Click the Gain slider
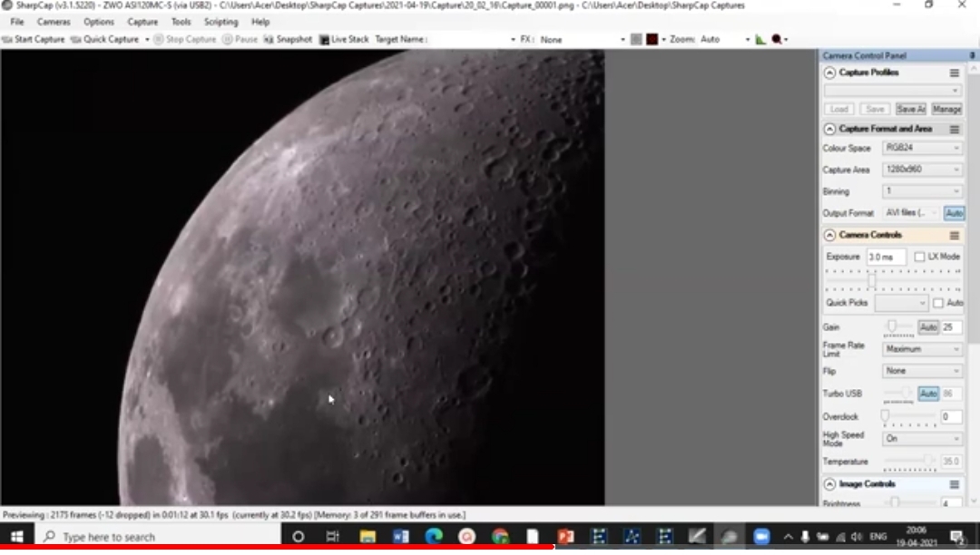Viewport: 980px width, 555px height. [898, 327]
